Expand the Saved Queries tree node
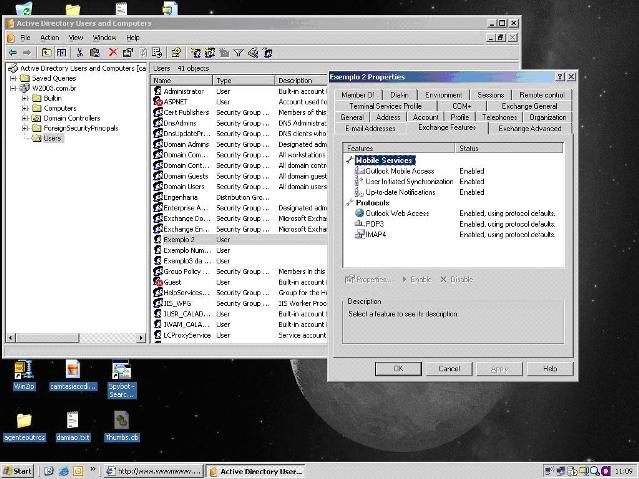This screenshot has height=479, width=639. tap(12, 78)
